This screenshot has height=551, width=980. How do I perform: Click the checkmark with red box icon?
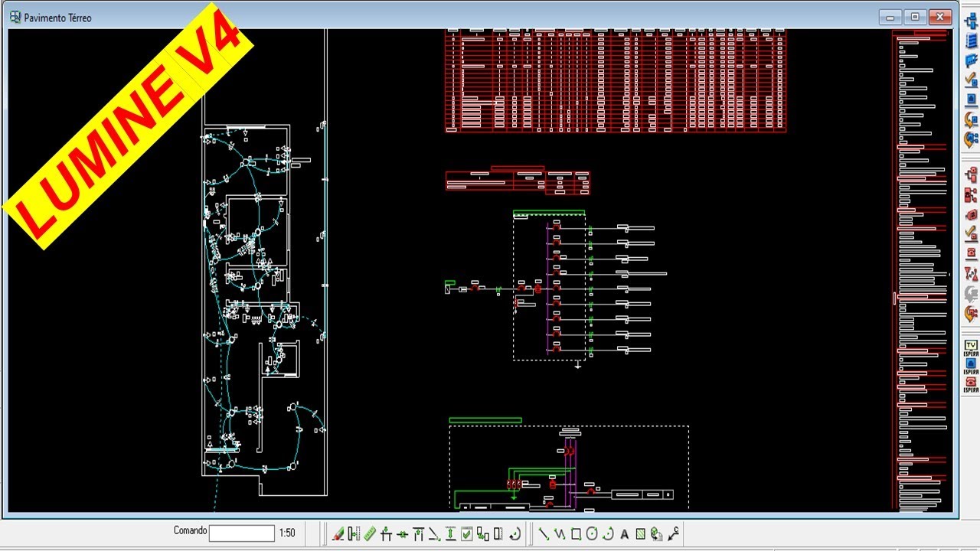(x=971, y=233)
